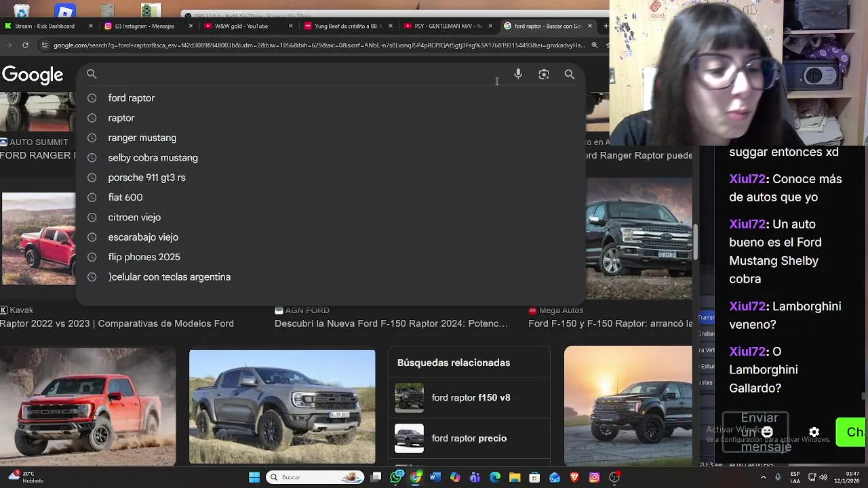Open Microsoft Store from the taskbar
The width and height of the screenshot is (868, 488).
click(534, 477)
